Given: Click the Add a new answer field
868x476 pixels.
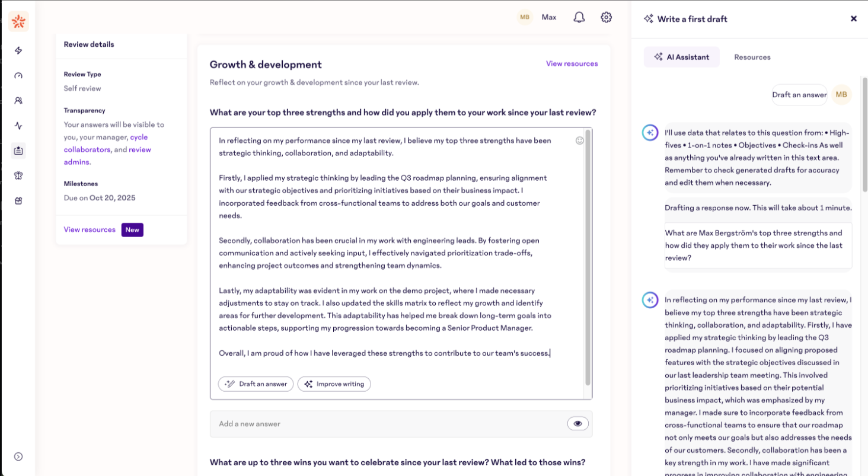Looking at the screenshot, I should [385, 424].
